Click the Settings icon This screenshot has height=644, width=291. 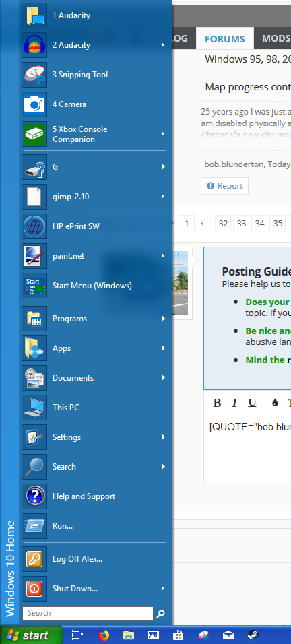coord(34,437)
